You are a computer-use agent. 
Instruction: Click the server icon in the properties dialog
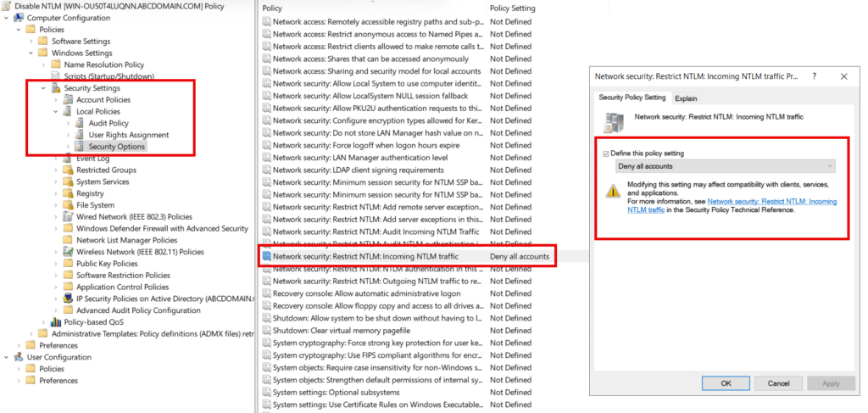tap(613, 122)
